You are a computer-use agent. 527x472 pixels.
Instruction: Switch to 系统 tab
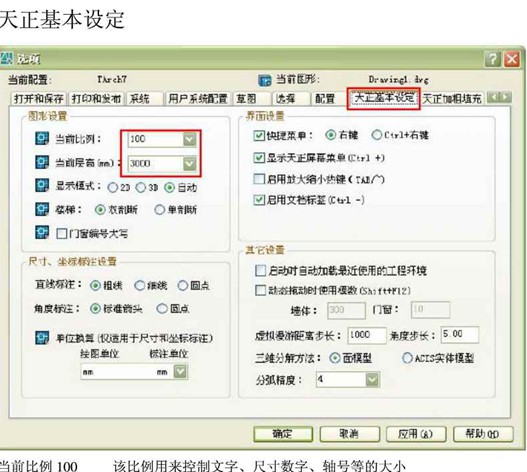[145, 99]
